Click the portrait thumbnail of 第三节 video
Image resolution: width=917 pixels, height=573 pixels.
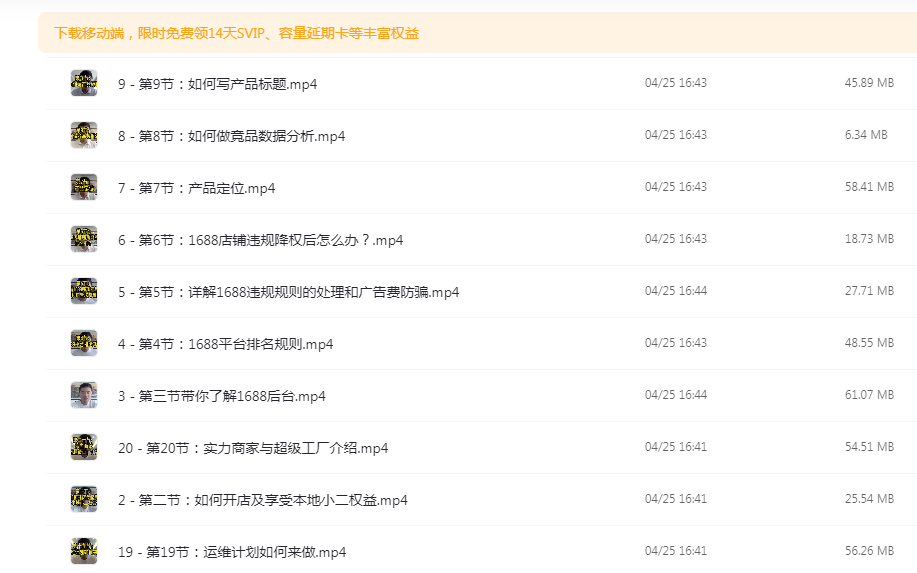click(x=84, y=395)
